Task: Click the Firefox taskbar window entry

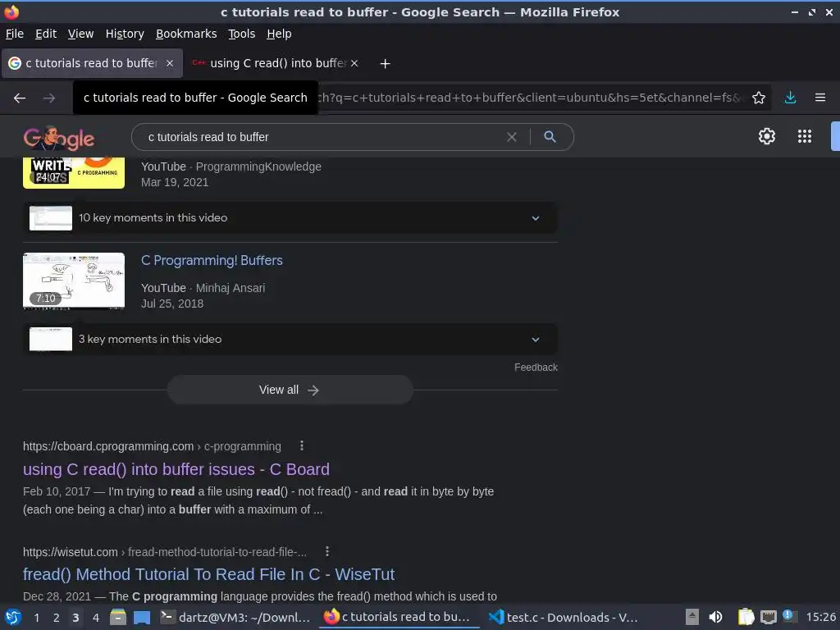Action: coord(399,618)
